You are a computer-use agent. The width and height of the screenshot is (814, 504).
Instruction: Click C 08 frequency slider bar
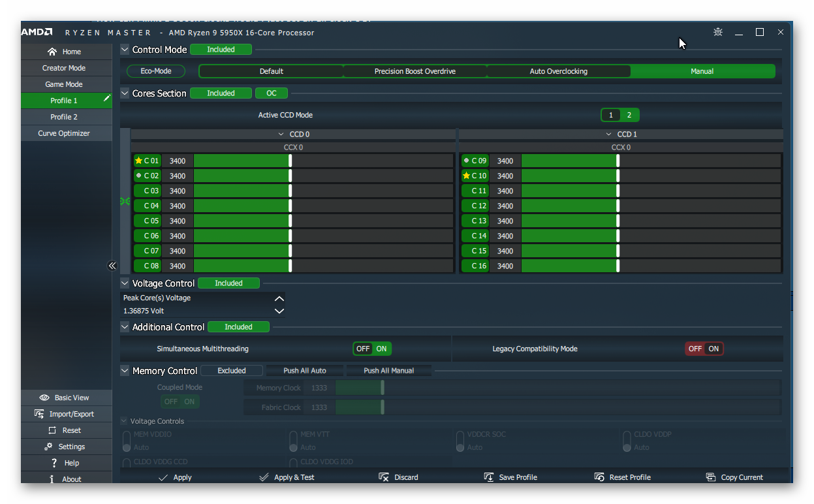click(323, 266)
